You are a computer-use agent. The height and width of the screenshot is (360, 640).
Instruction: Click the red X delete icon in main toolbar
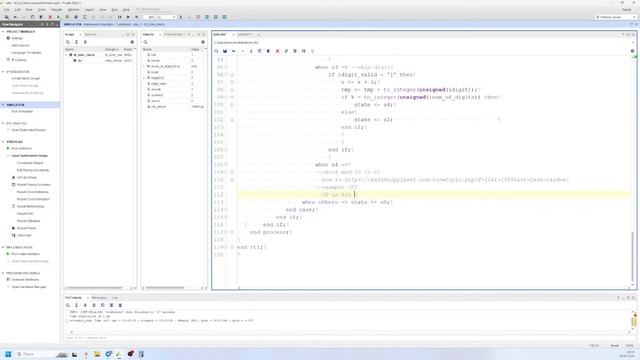(x=50, y=17)
